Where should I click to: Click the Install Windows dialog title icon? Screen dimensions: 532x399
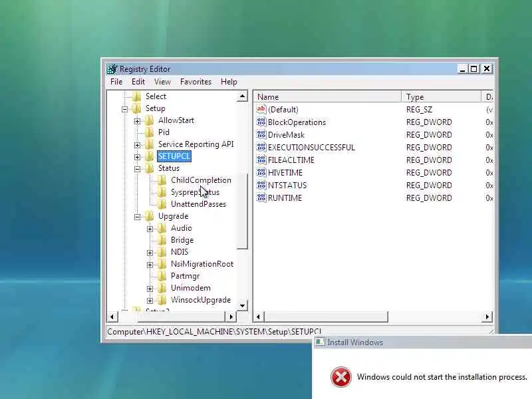320,342
